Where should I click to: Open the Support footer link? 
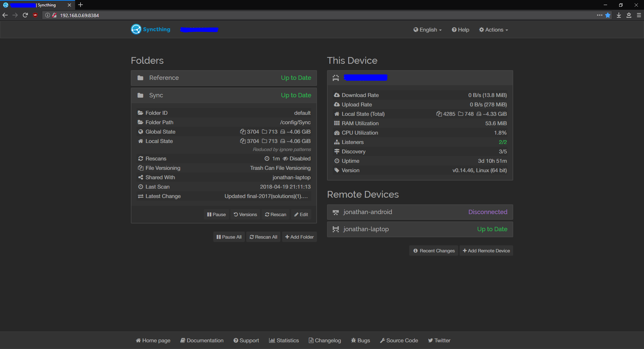[x=246, y=341]
